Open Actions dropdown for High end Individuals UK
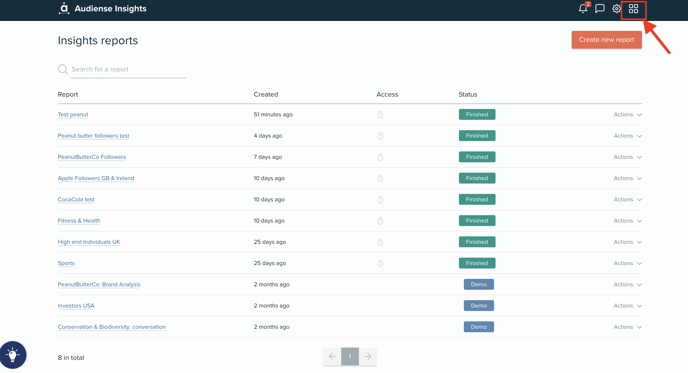 point(627,242)
